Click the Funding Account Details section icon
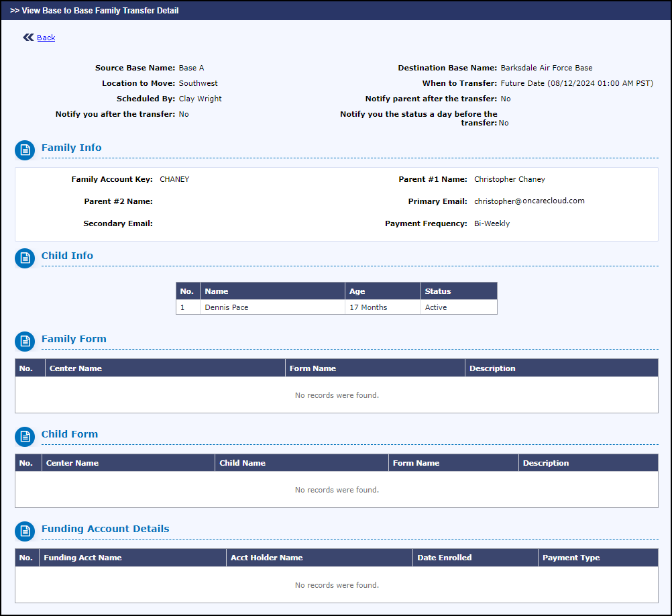The width and height of the screenshot is (672, 616). tap(25, 531)
